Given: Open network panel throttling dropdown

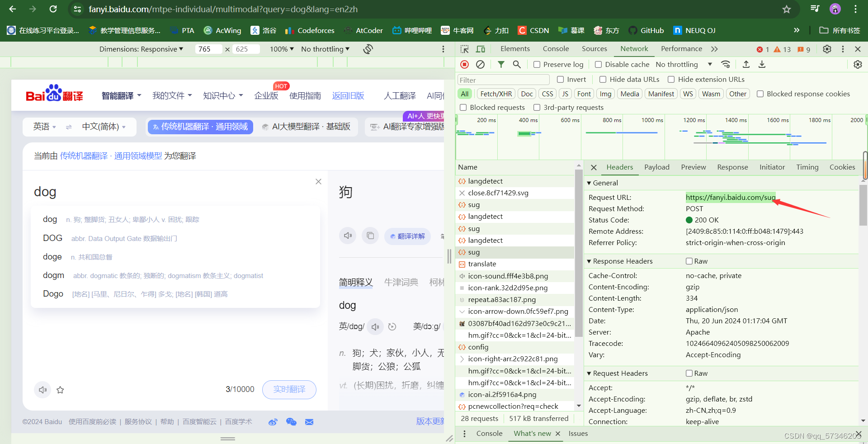Looking at the screenshot, I should tap(684, 65).
